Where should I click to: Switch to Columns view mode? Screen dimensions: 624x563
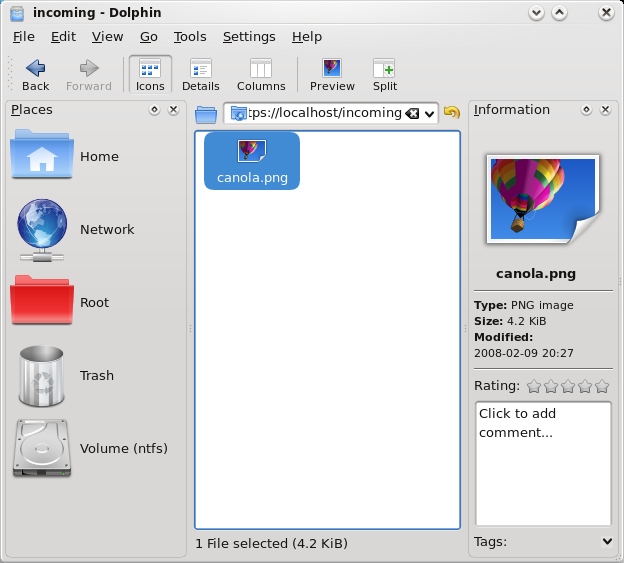261,75
